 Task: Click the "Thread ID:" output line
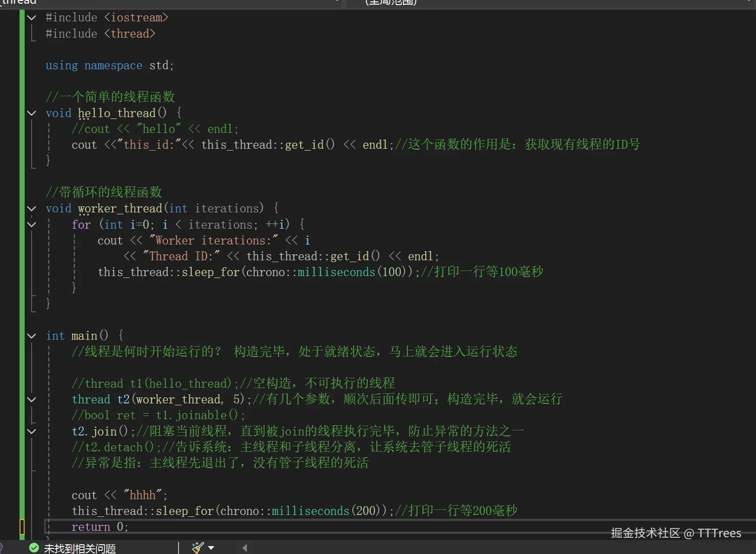click(x=281, y=256)
